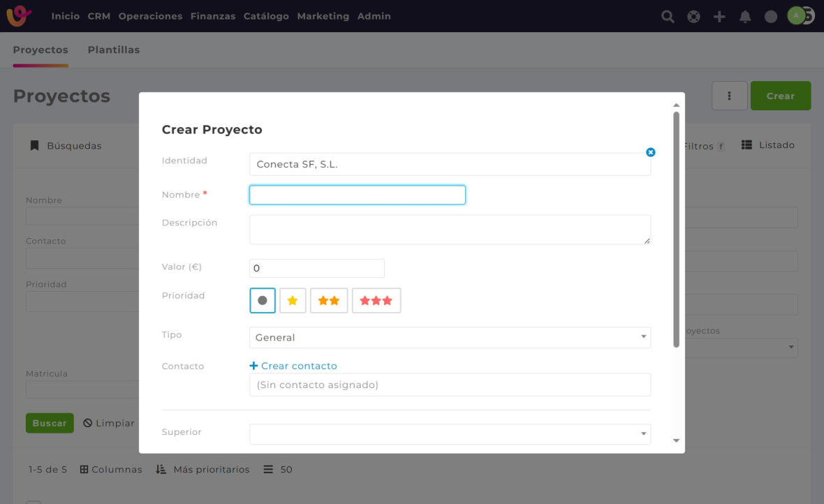Open the help lifebuoy icon

[x=693, y=17]
